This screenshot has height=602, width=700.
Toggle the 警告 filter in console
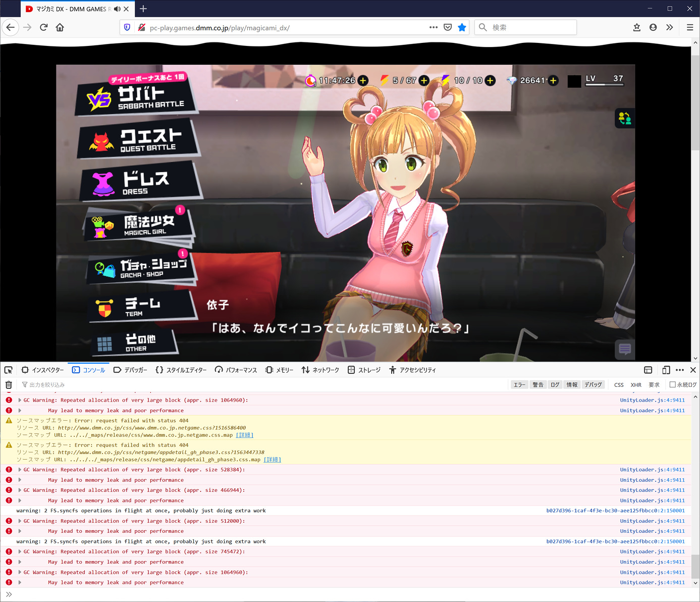click(538, 385)
